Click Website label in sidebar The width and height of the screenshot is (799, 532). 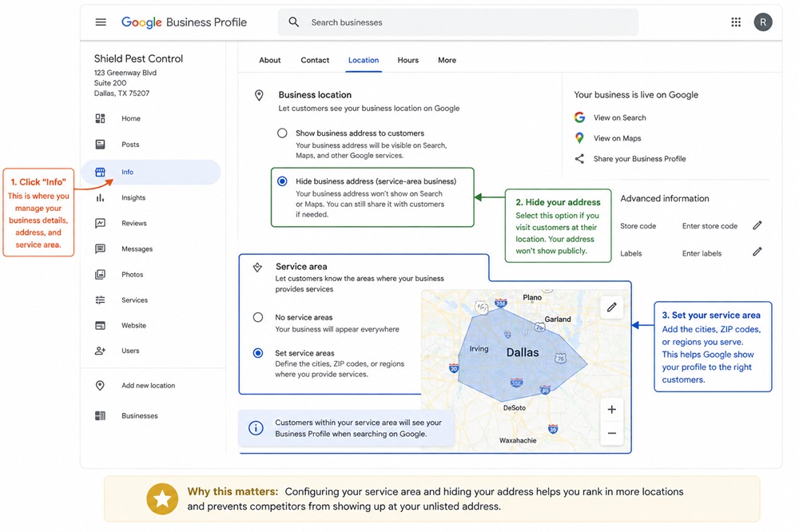coord(133,326)
